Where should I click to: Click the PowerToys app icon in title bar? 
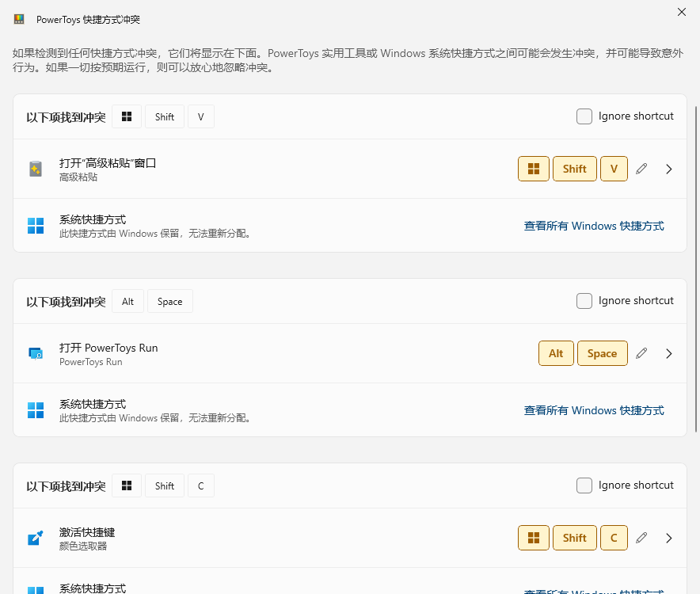[x=19, y=19]
